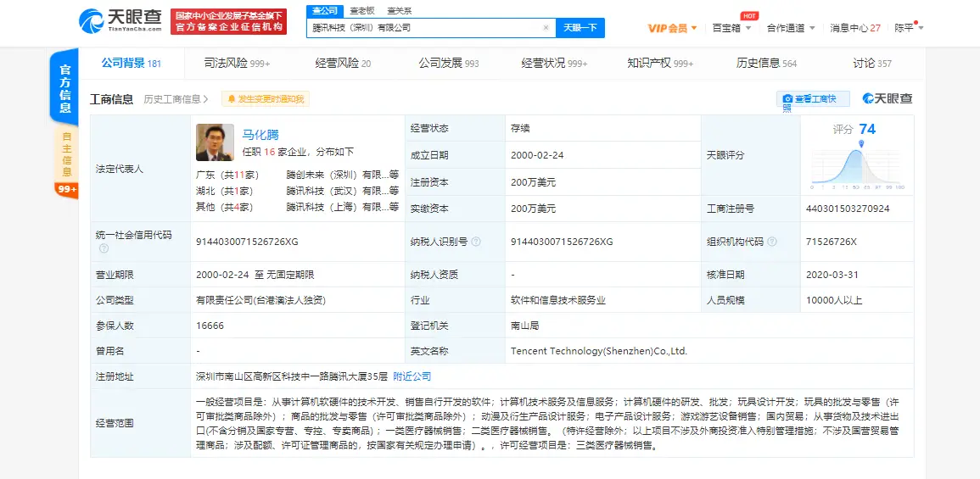Open the 合作通道 dropdown

click(792, 28)
